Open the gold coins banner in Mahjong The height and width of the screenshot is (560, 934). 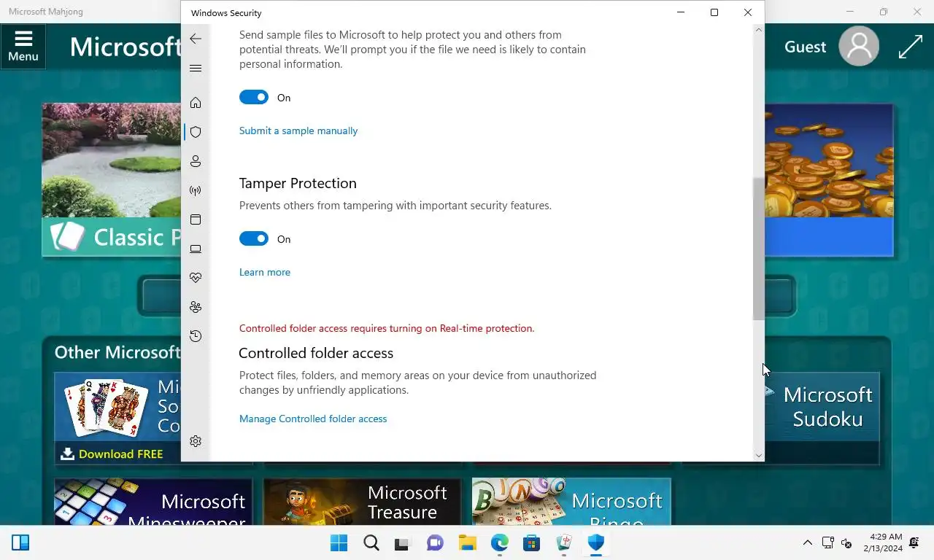829,180
